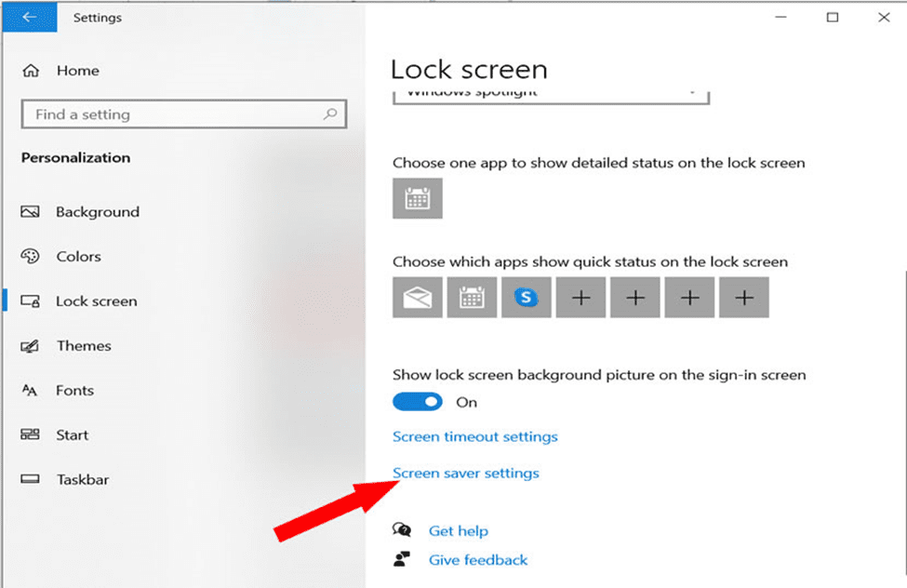
Task: Go to Colors personalization section
Action: coord(78,257)
